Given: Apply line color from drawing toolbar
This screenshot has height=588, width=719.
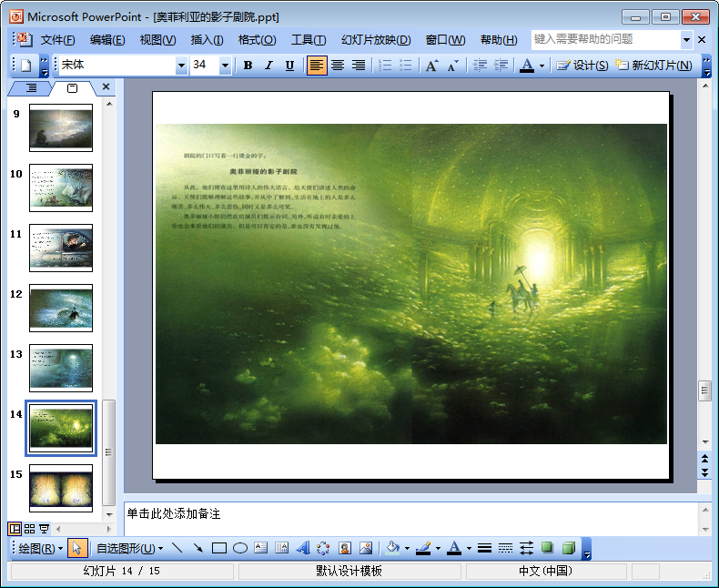Looking at the screenshot, I should [x=424, y=548].
